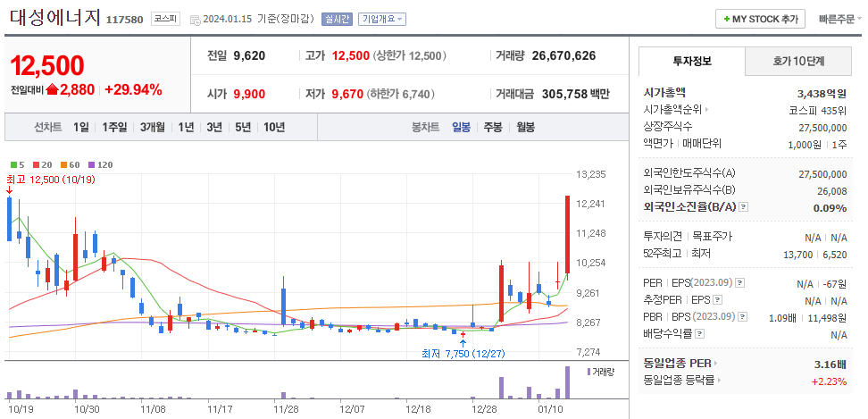Click the red up-arrow icon beside 2,880
This screenshot has height=419, width=868.
(x=53, y=89)
